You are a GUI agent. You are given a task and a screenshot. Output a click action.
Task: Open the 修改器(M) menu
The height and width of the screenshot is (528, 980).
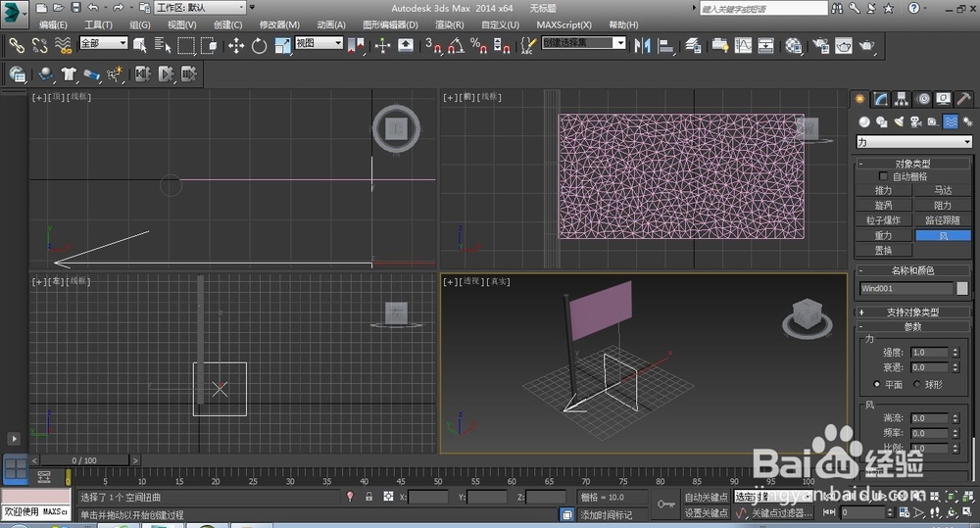tap(279, 24)
